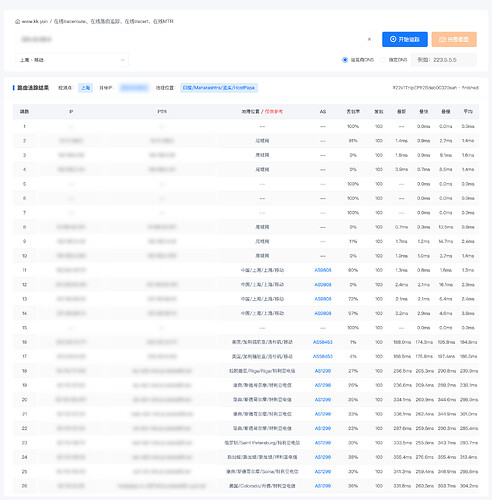
Task: Open the AS1299 link in hop 18
Action: (x=323, y=371)
